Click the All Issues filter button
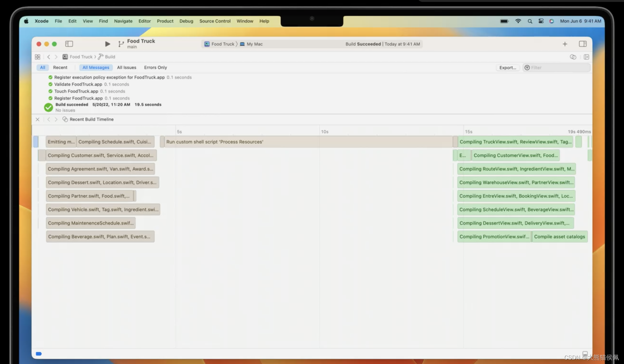The height and width of the screenshot is (364, 624). [x=126, y=68]
